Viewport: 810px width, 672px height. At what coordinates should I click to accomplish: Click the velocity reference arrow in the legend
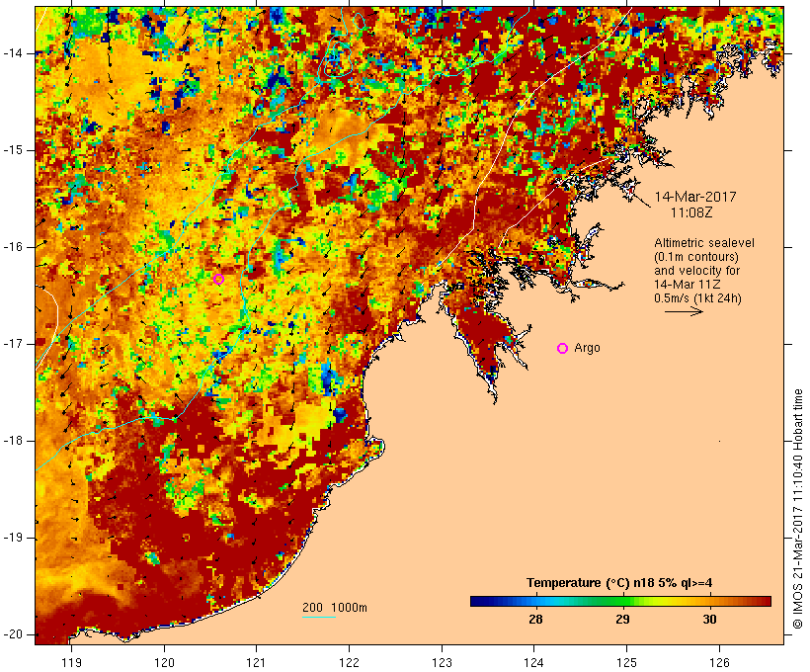pyautogui.click(x=684, y=311)
